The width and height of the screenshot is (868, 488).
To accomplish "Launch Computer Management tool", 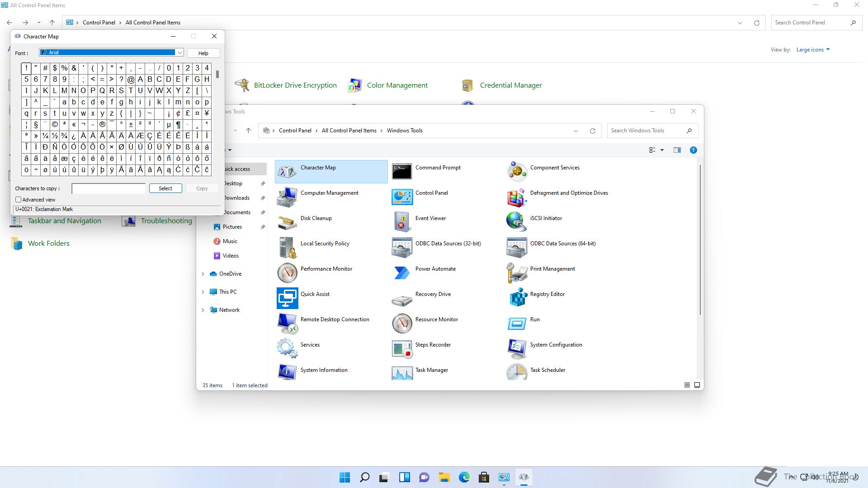I will click(x=287, y=197).
